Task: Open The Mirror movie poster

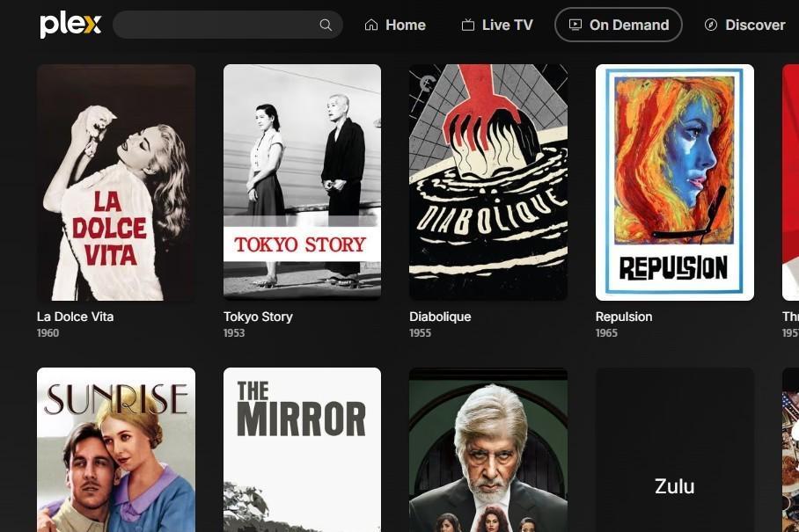Action: pos(302,450)
